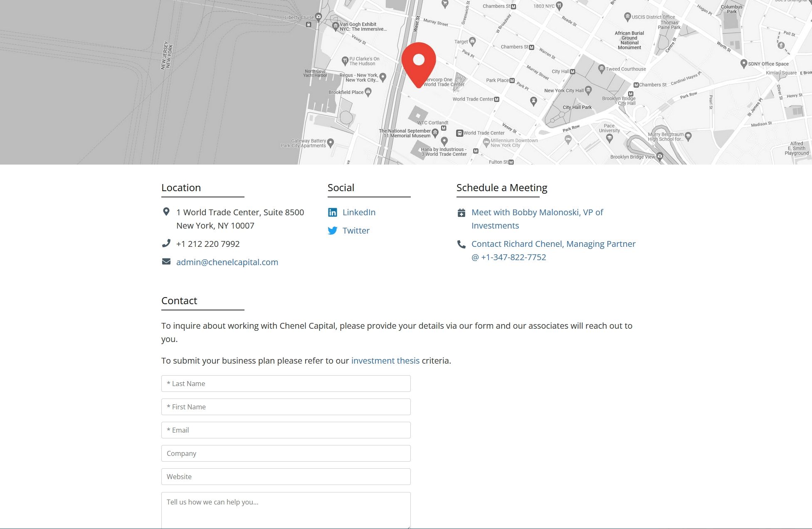Open the Twitter link
Viewport: 812px width, 529px height.
point(356,231)
